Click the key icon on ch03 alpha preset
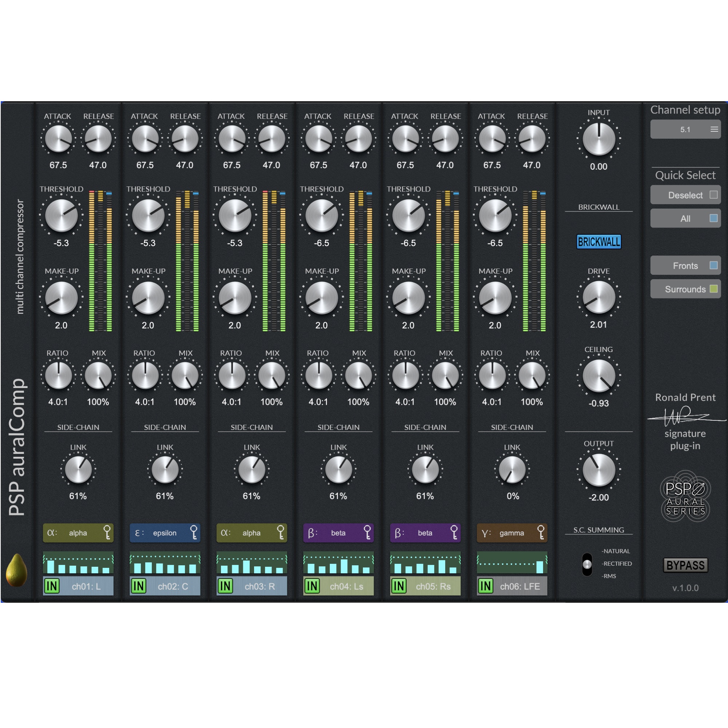The width and height of the screenshot is (728, 728). pyautogui.click(x=281, y=533)
